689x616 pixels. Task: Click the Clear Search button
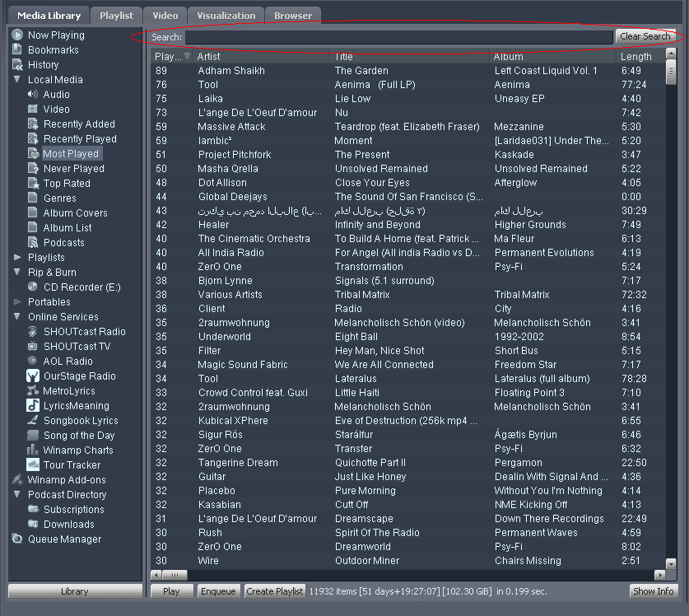coord(645,36)
